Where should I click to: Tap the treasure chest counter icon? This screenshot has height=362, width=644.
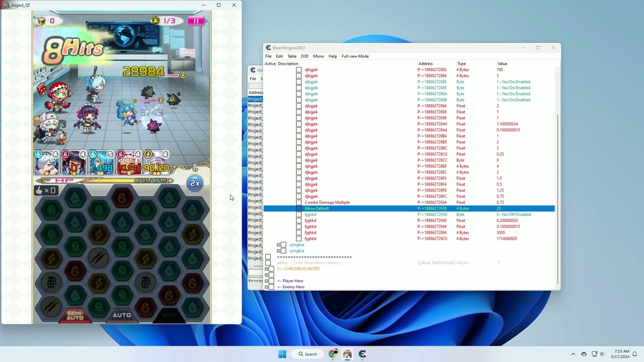tap(42, 21)
